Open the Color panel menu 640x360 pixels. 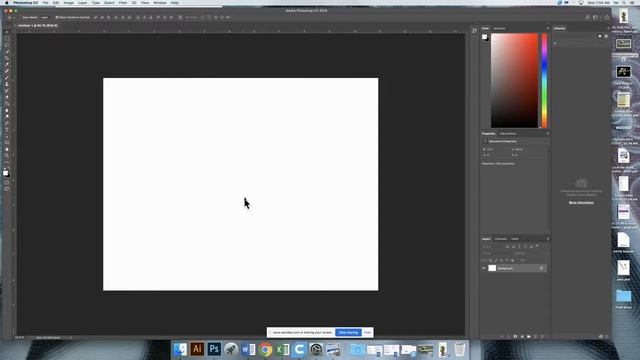tap(548, 28)
